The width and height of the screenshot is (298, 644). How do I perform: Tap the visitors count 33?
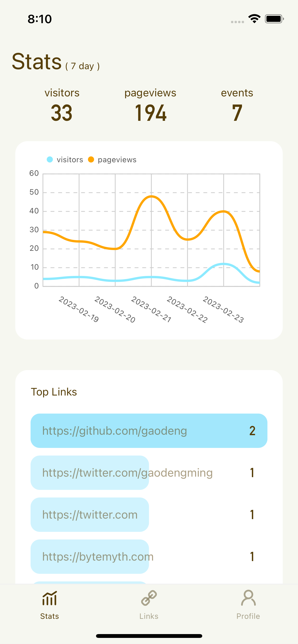coord(62,113)
